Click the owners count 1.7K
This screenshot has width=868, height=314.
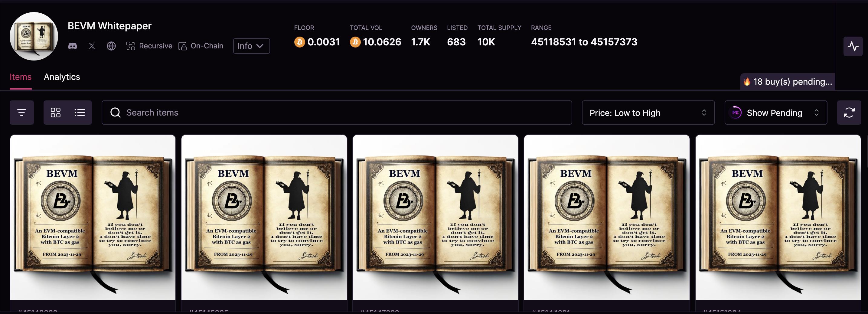420,42
